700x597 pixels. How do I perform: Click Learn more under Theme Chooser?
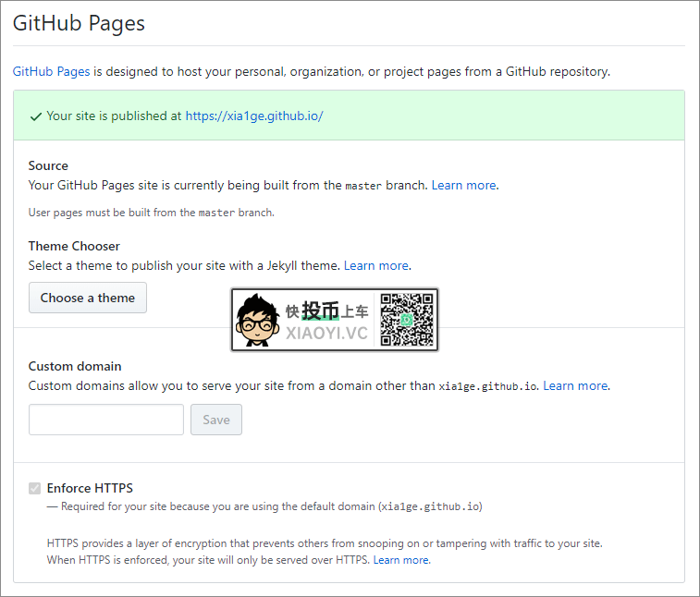coord(376,265)
